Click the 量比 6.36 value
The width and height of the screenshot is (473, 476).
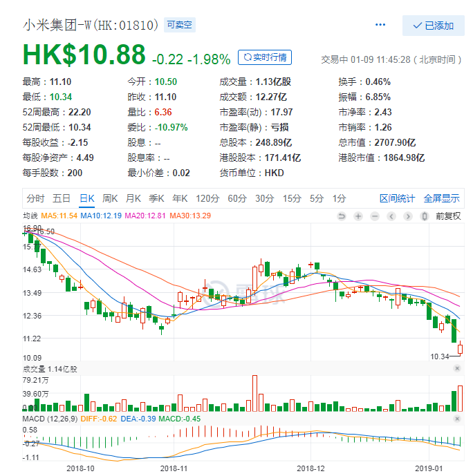coord(163,113)
